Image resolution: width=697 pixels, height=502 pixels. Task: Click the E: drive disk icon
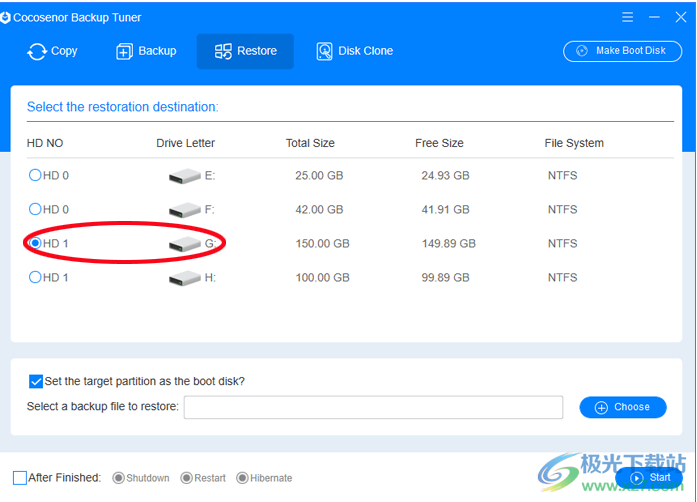point(184,176)
